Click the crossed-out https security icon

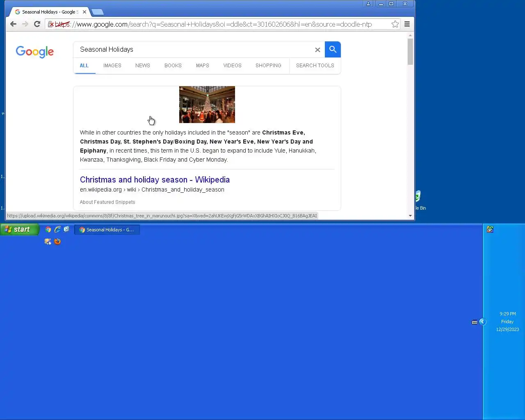[x=51, y=24]
